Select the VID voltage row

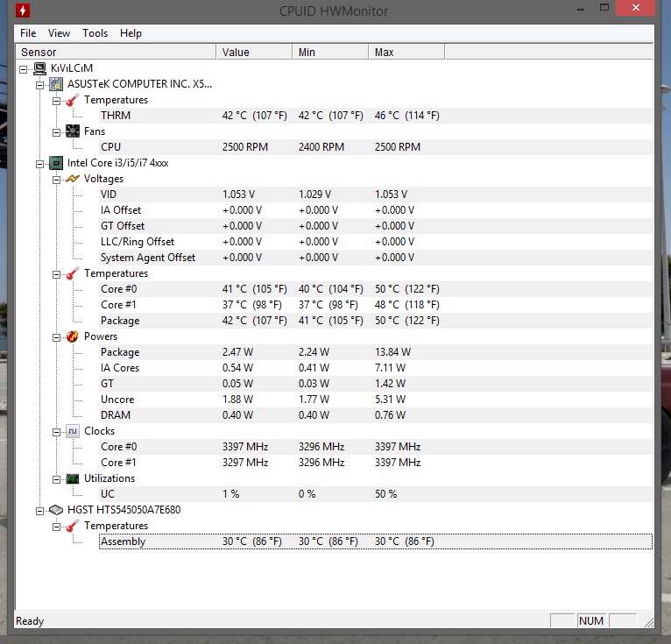(376, 195)
